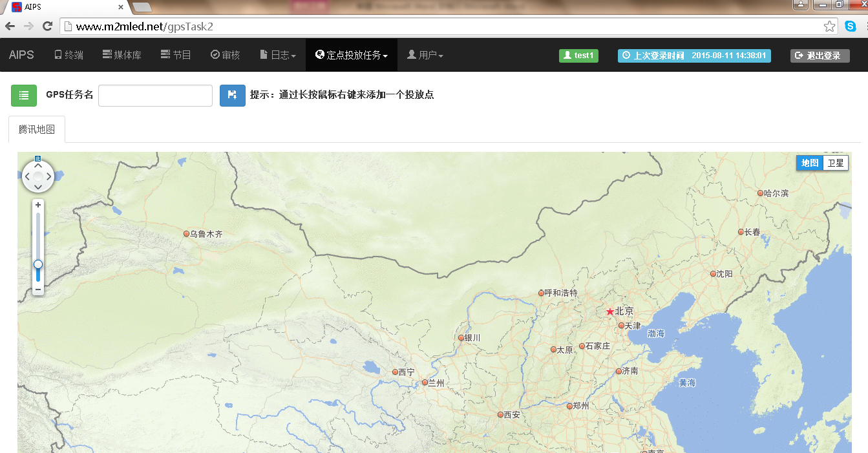
Task: Zoom in with the map plus button
Action: [x=38, y=205]
